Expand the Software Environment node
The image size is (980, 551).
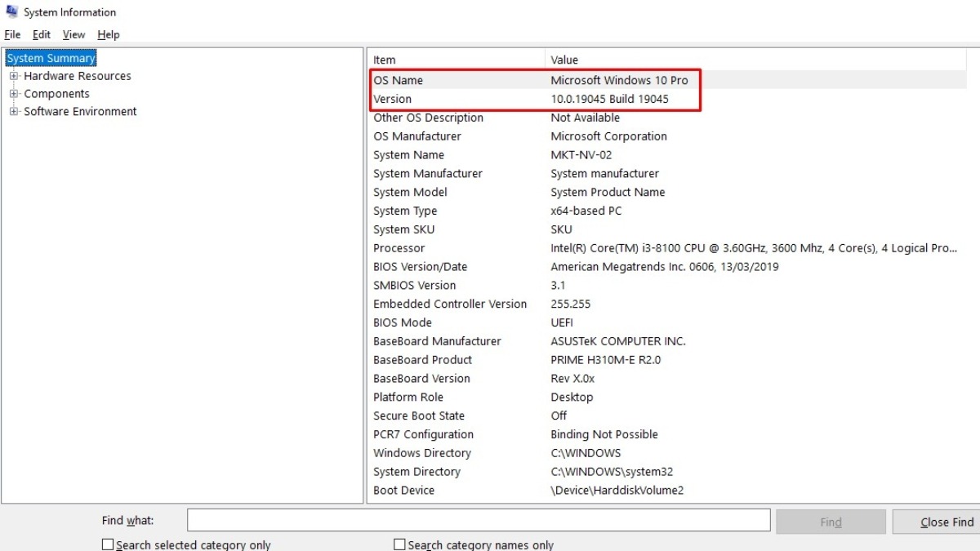coord(14,112)
